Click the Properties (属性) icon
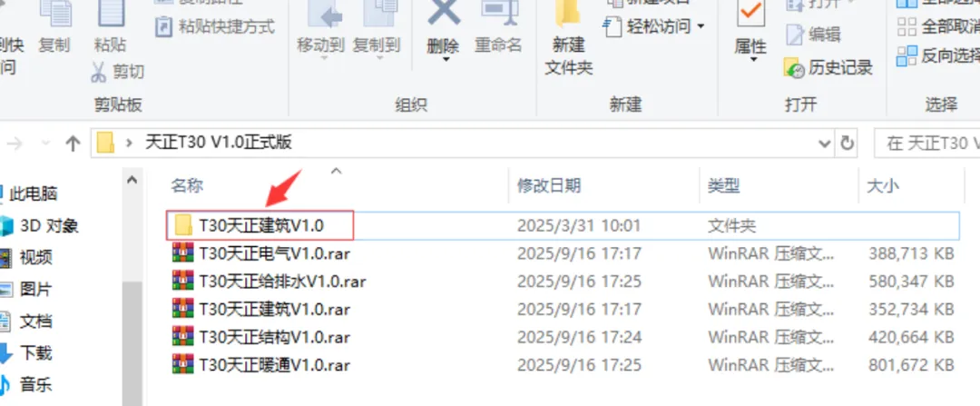 [750, 14]
